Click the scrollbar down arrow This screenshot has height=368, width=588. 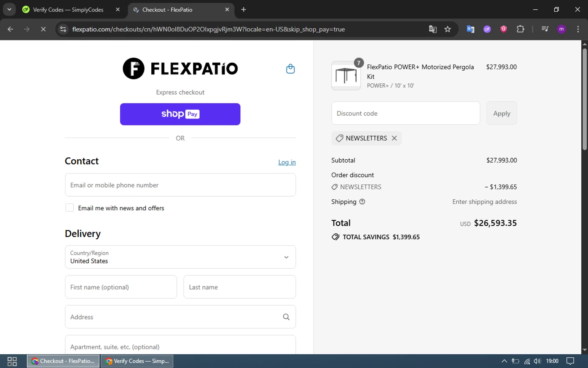point(584,350)
